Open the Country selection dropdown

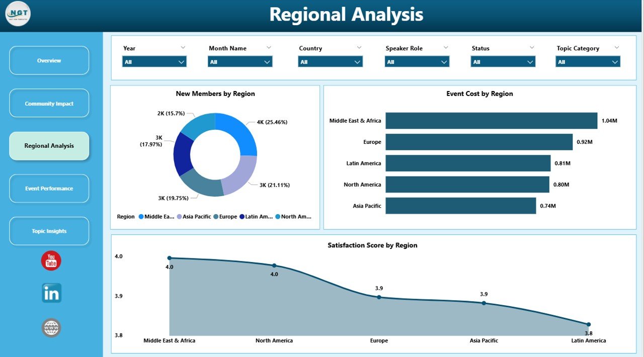[330, 61]
